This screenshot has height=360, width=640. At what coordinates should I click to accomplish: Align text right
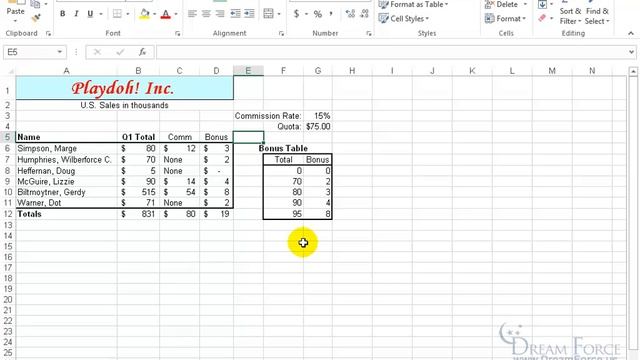[220, 14]
